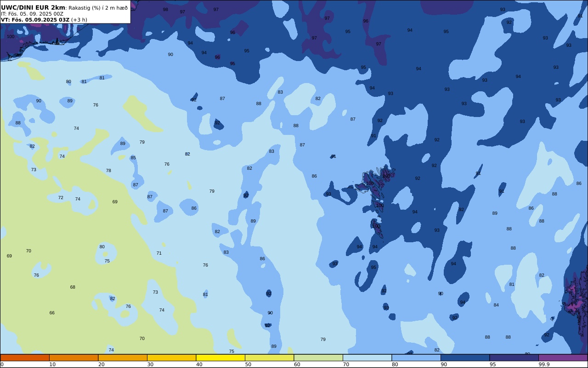Click the 10–20 orange legend swatch
Viewport: 588px width, 368px height.
[x=73, y=358]
